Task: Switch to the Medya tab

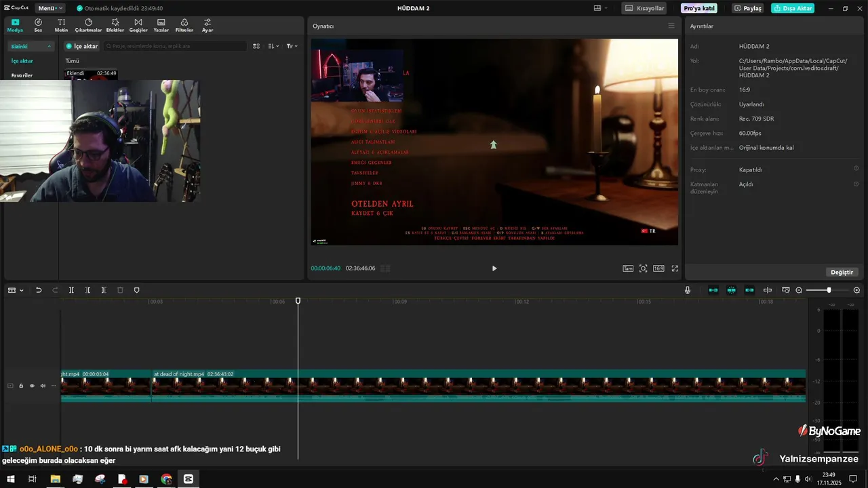Action: click(x=15, y=26)
